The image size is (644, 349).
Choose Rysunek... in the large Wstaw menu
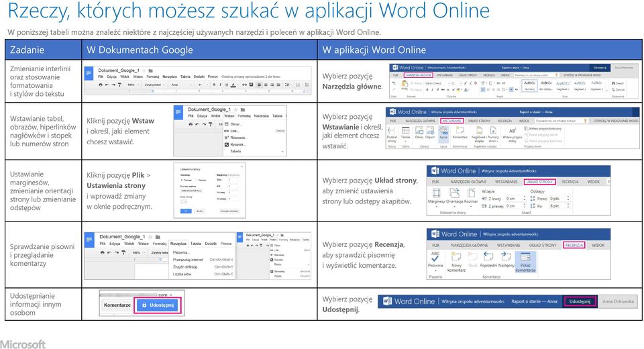tap(238, 145)
